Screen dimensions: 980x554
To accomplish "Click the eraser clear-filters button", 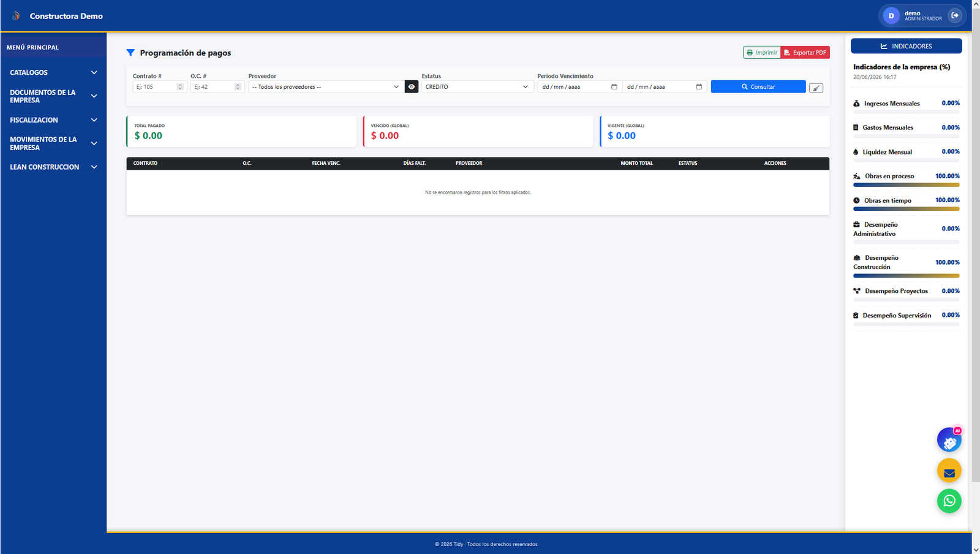I will point(816,88).
